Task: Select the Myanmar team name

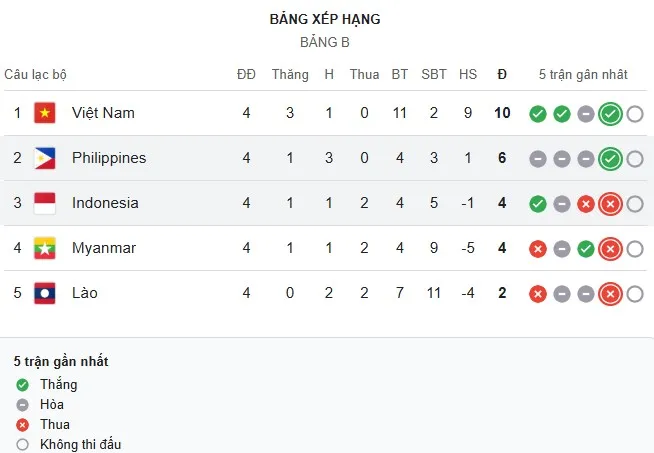Action: point(104,248)
